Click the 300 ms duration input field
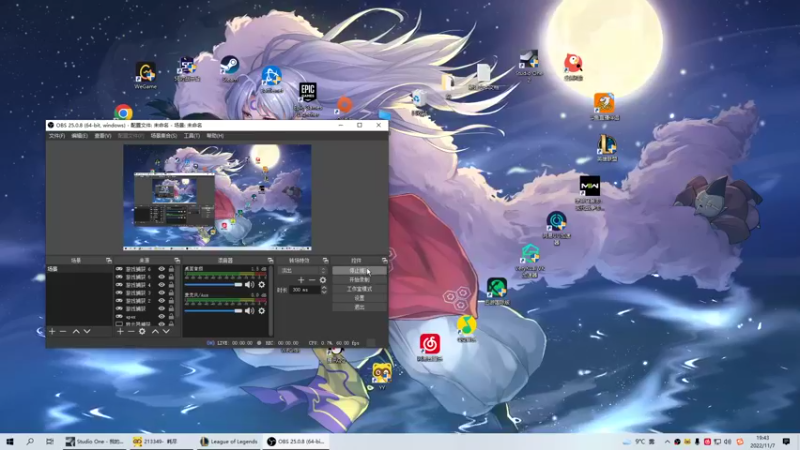Viewport: 800px width, 450px height. [305, 290]
